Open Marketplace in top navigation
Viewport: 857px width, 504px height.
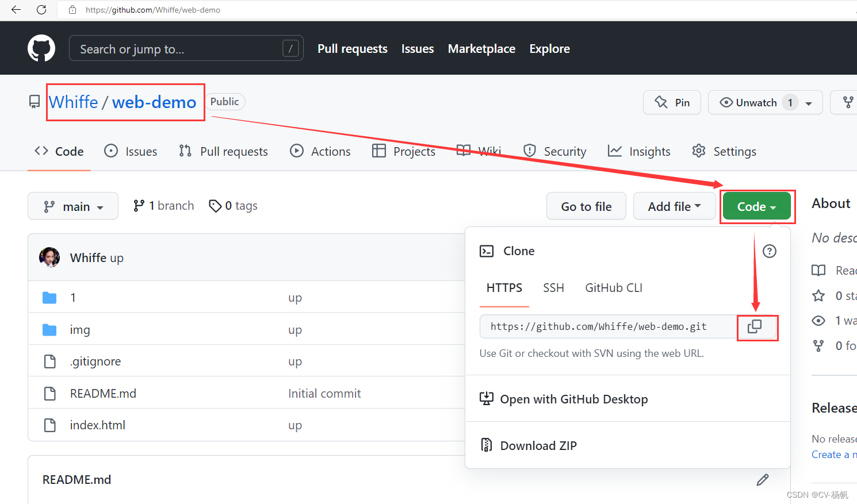(481, 49)
